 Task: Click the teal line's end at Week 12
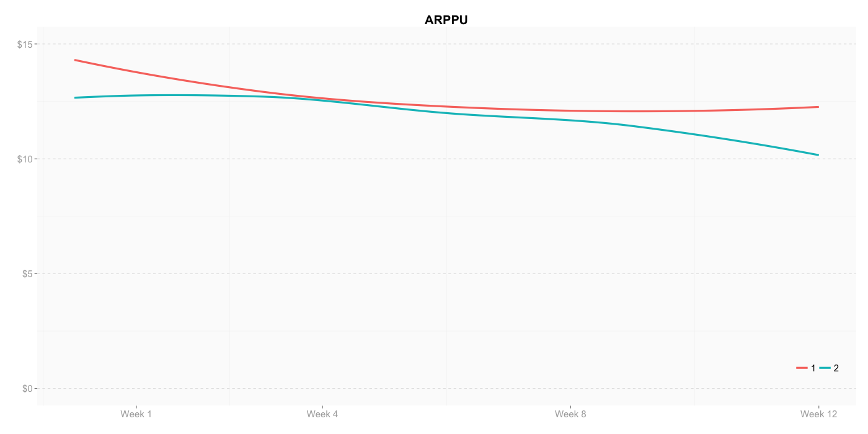[818, 155]
